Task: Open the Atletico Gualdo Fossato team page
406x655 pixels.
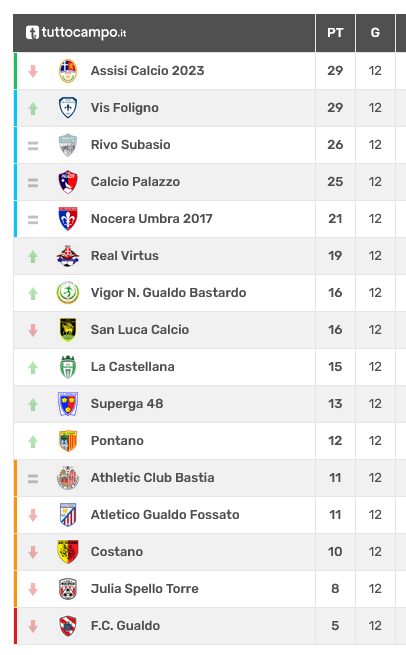Action: click(x=165, y=515)
